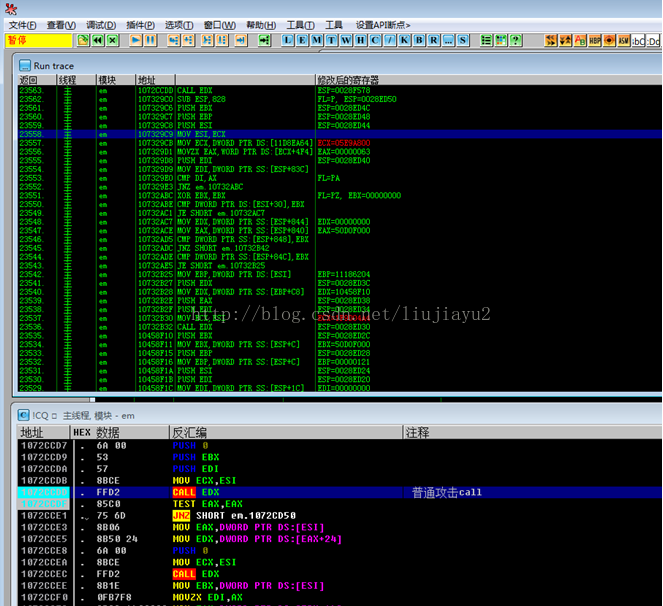Click the CPU window C icon
663x606 pixels.
pyautogui.click(x=23, y=415)
